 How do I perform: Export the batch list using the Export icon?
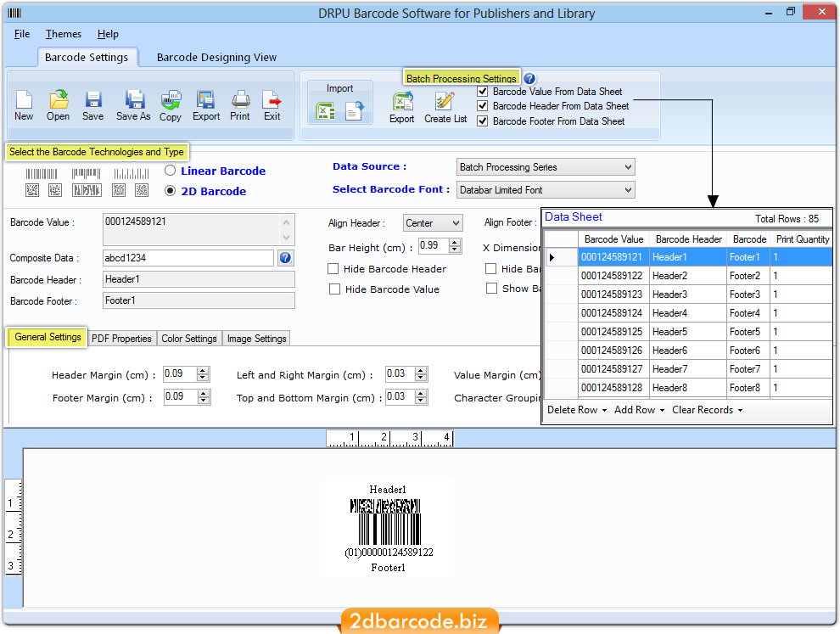402,101
